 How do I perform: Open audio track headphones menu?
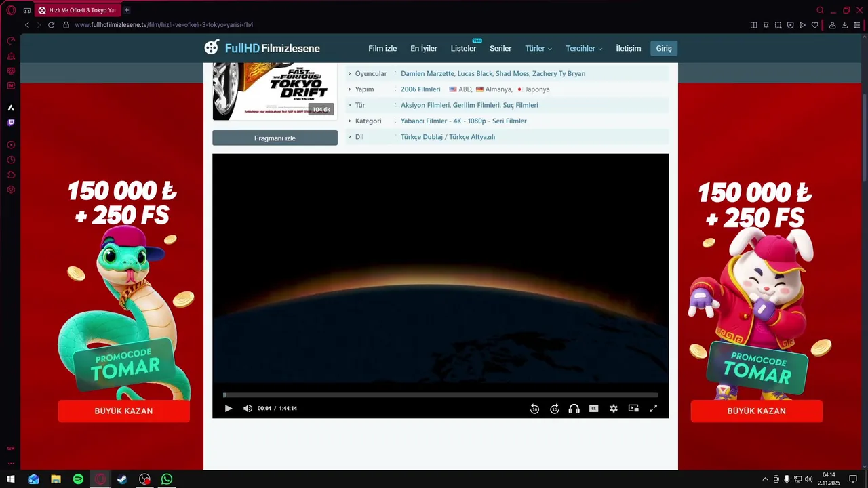pos(574,409)
